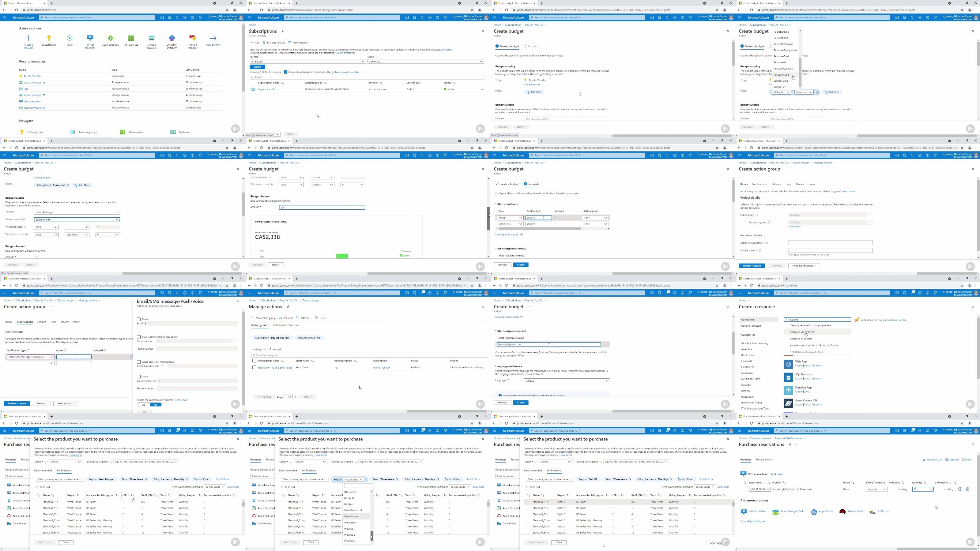
Task: Open the Azure Cosmos DB icon in Create a resource
Action: point(788,403)
